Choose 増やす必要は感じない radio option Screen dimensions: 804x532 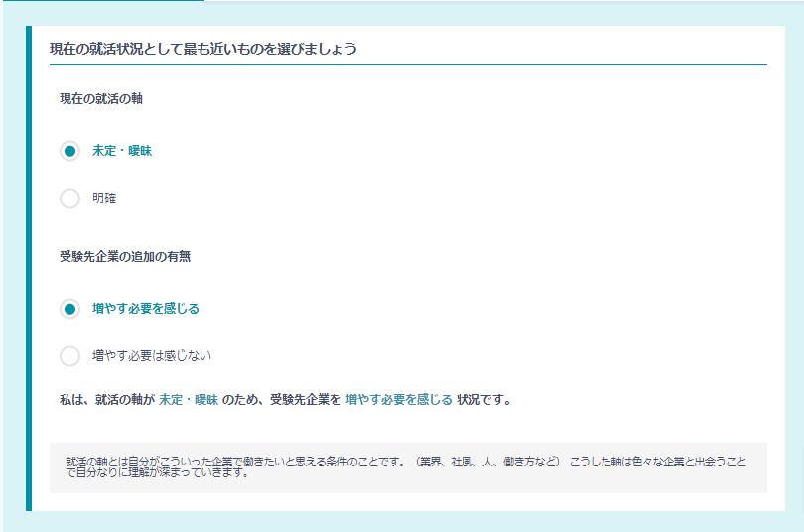coord(69,356)
